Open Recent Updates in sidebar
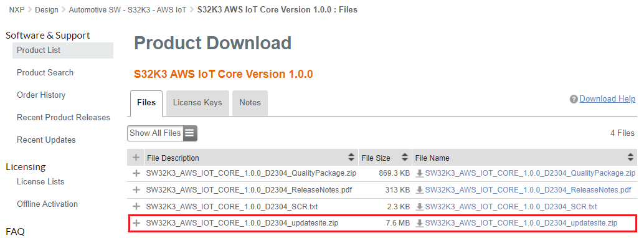 tap(47, 140)
